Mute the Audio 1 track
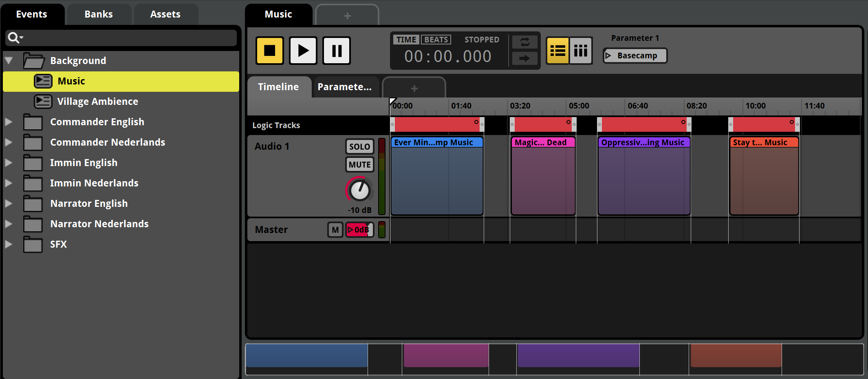868x379 pixels. click(x=359, y=165)
